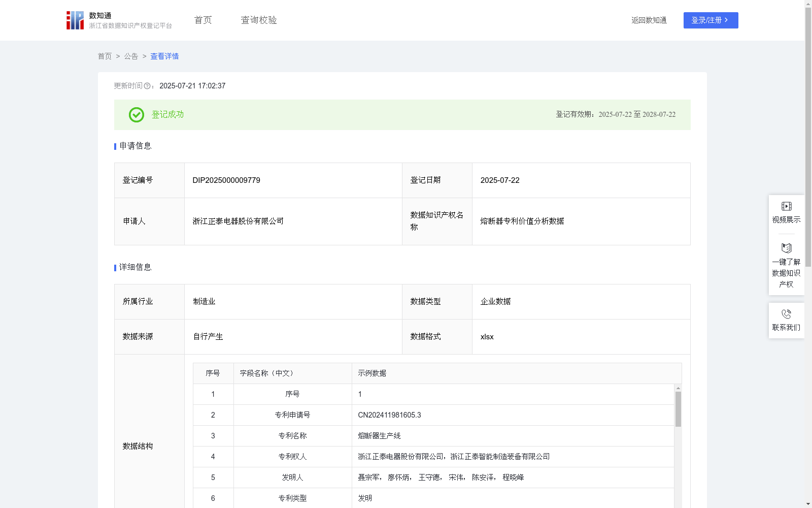Click the 专利权人 field name cell
Image resolution: width=812 pixels, height=508 pixels.
click(x=292, y=457)
